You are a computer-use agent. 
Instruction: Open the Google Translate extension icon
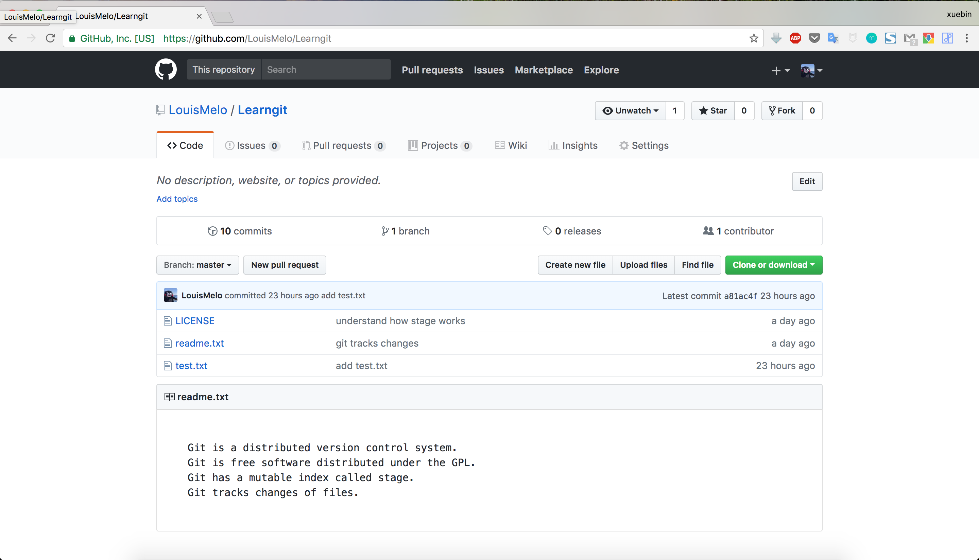pos(833,38)
